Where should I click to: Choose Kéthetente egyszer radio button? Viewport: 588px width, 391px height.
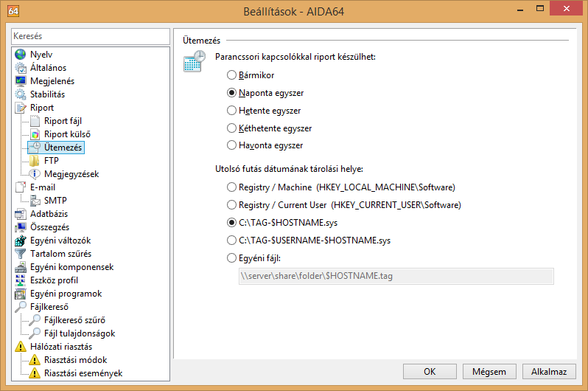[x=232, y=128]
